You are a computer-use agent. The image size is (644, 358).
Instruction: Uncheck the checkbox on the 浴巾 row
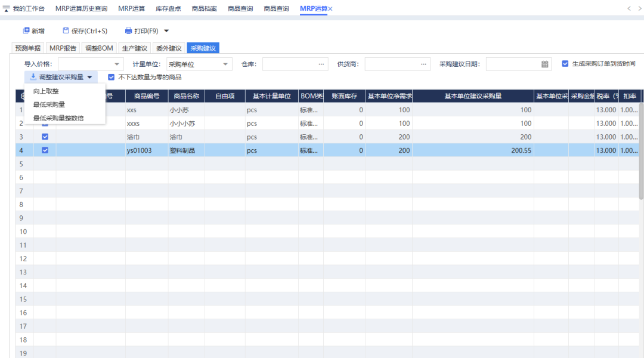pos(45,137)
